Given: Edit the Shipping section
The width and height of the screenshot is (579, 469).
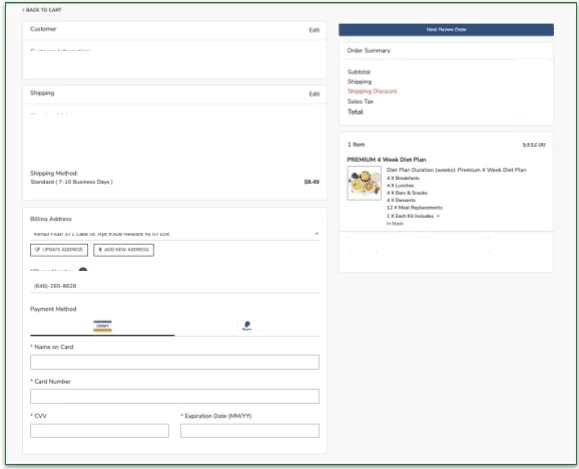Looking at the screenshot, I should pyautogui.click(x=314, y=94).
